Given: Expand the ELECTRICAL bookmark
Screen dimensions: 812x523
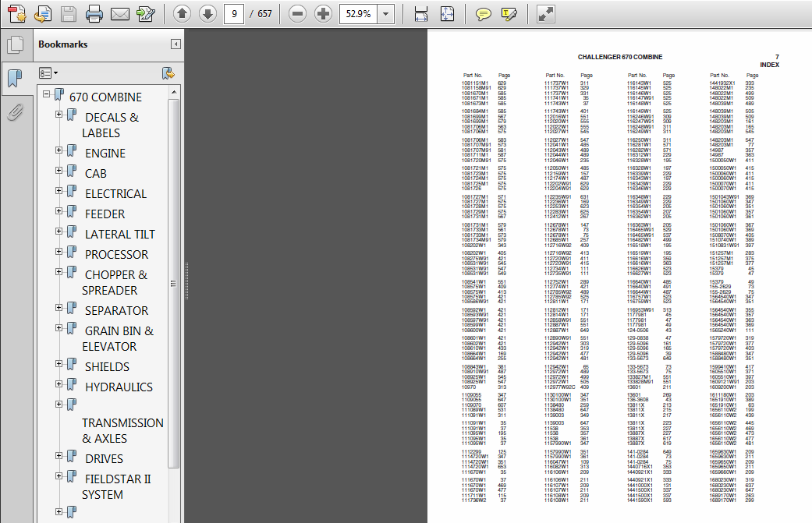Looking at the screenshot, I should pyautogui.click(x=59, y=190).
